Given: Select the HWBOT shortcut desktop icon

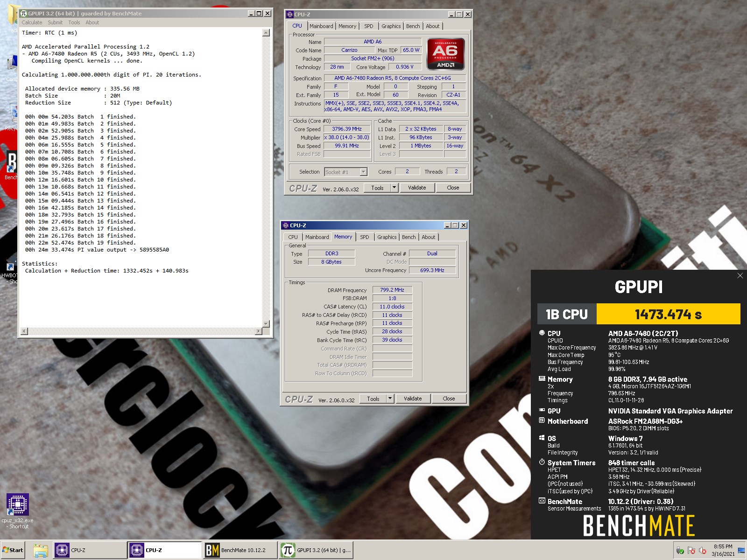Looking at the screenshot, I should (x=9, y=272).
